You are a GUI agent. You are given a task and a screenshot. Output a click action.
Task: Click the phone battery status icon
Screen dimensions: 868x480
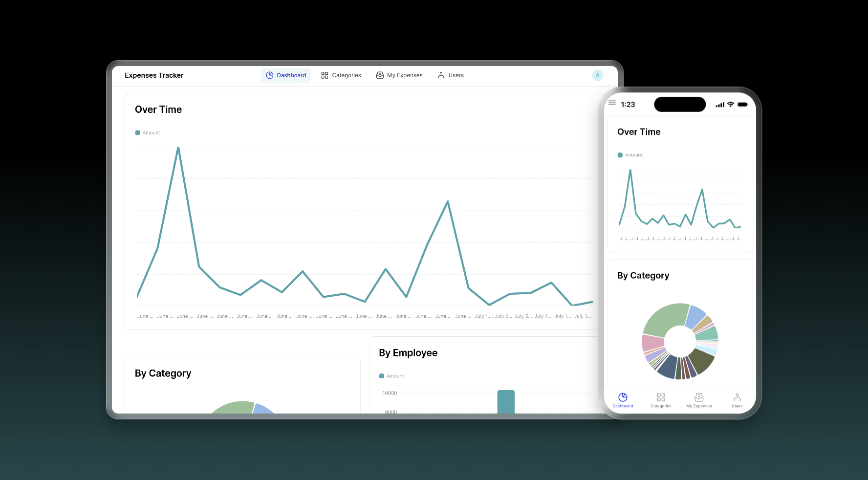[742, 105]
